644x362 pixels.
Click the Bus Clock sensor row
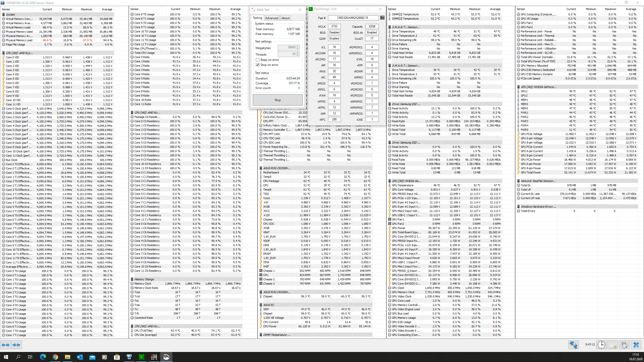(x=58, y=160)
